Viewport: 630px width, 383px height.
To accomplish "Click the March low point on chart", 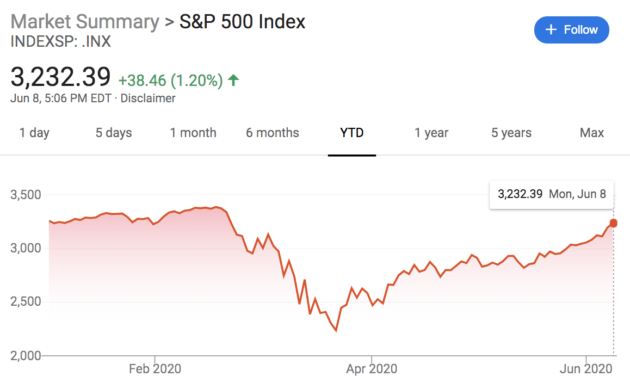I will coord(336,330).
